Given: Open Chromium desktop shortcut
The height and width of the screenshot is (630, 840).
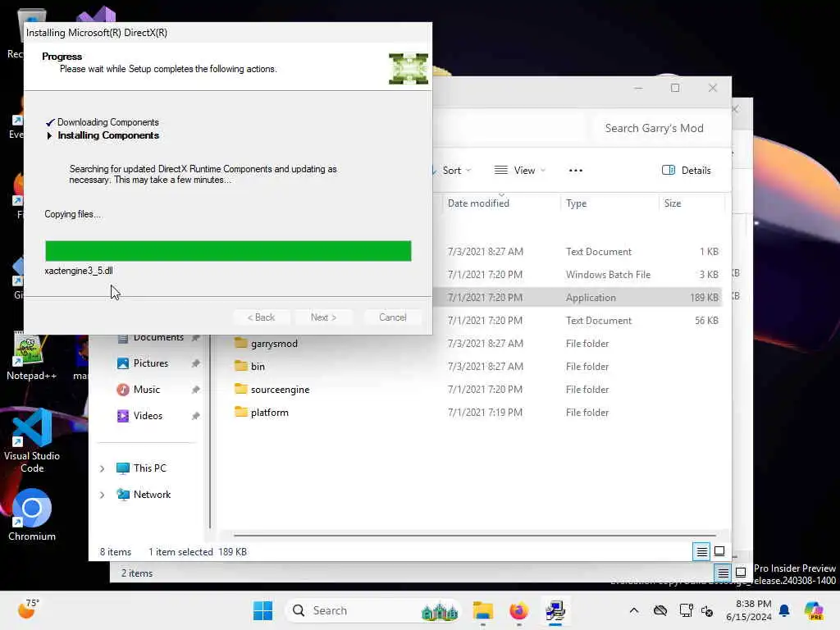Looking at the screenshot, I should point(32,514).
